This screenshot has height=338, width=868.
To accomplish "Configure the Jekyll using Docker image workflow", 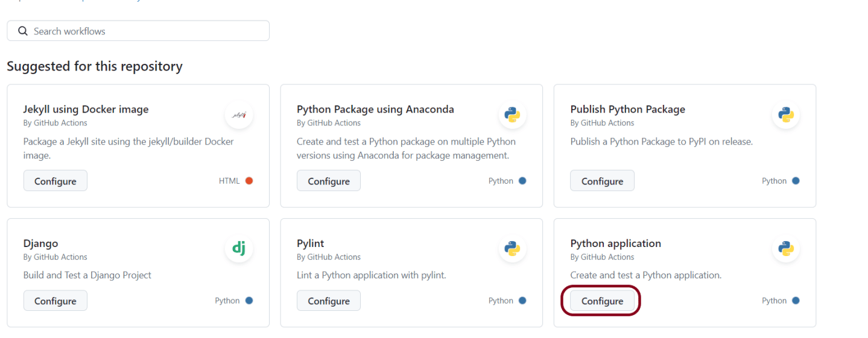I will click(x=55, y=181).
